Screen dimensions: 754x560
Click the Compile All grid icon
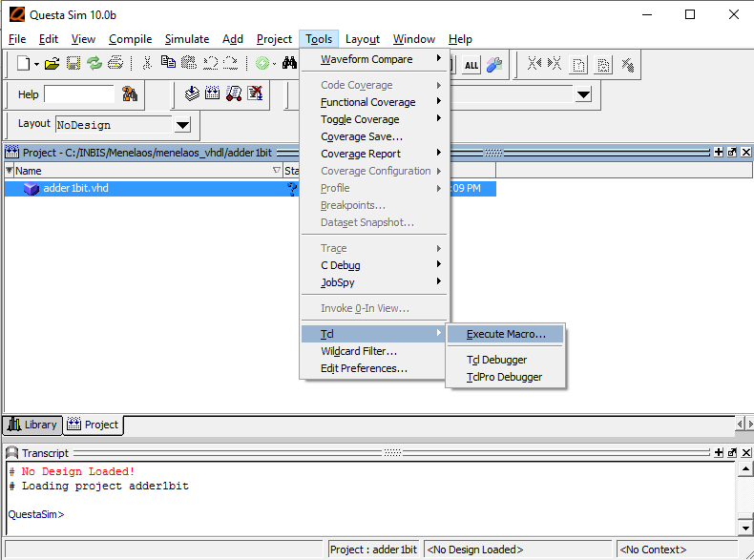pyautogui.click(x=212, y=93)
